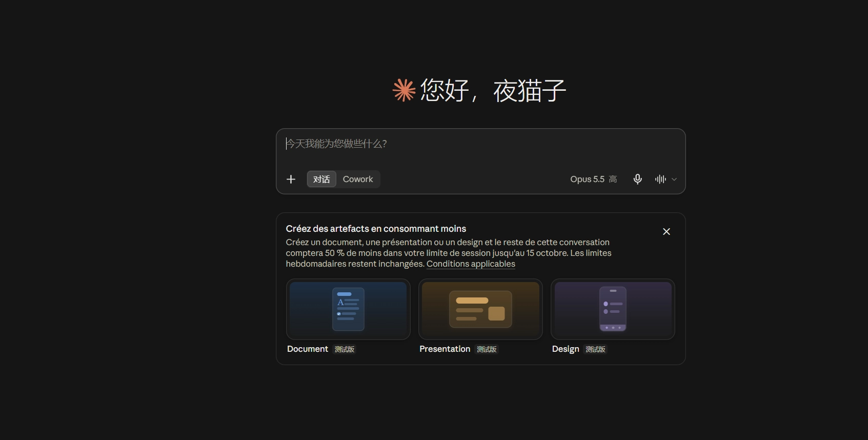Click the orange Claude starburst logo
The width and height of the screenshot is (868, 440).
404,90
